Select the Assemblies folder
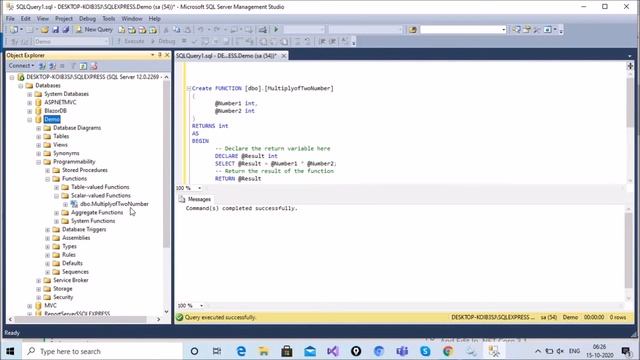The height and width of the screenshot is (360, 640). click(x=76, y=238)
